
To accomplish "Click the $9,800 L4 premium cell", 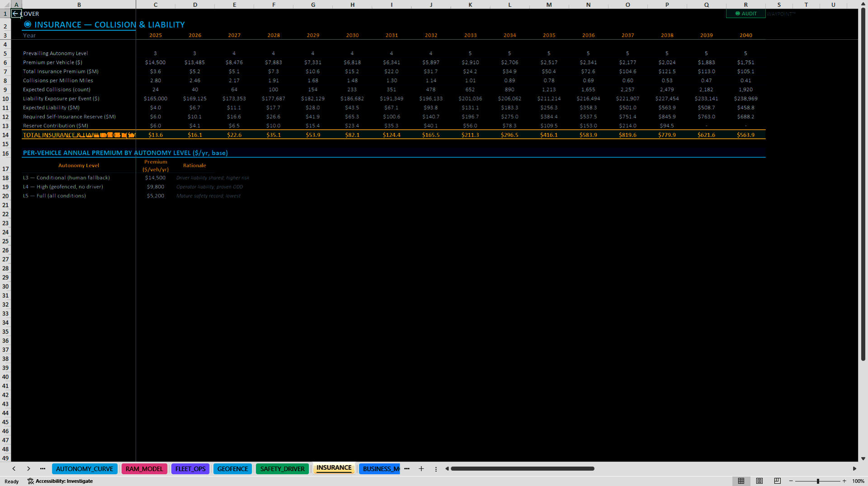I will [156, 187].
